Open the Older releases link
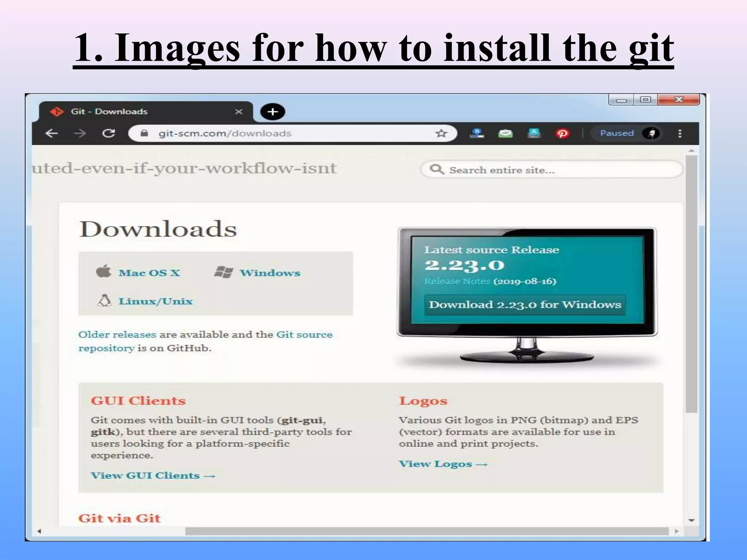The image size is (747, 560). (117, 334)
